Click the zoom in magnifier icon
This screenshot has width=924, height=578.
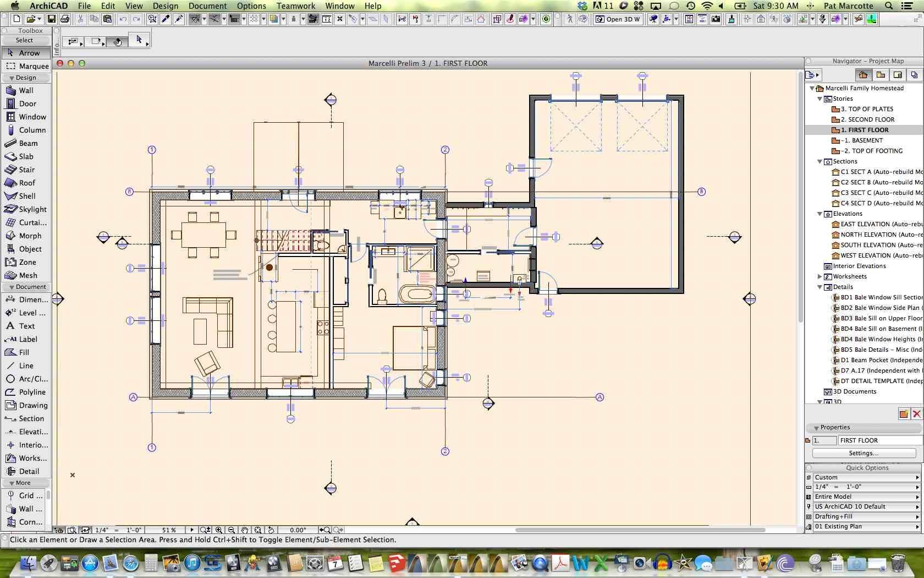(x=219, y=530)
